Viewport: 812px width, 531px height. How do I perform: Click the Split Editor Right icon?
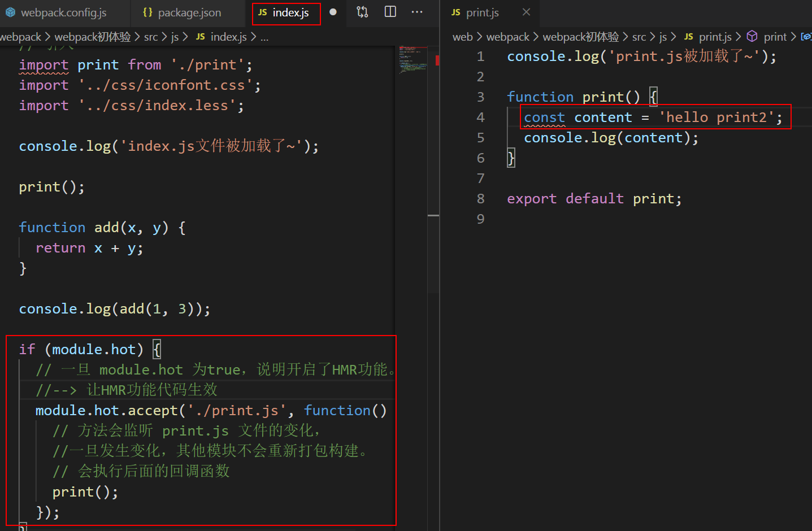coord(390,12)
